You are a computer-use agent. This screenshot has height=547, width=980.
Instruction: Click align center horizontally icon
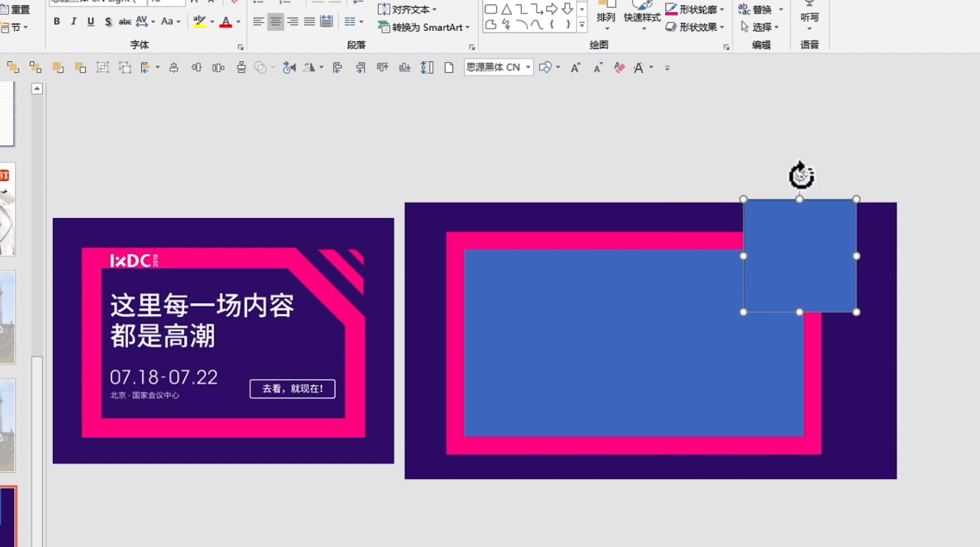tap(173, 68)
